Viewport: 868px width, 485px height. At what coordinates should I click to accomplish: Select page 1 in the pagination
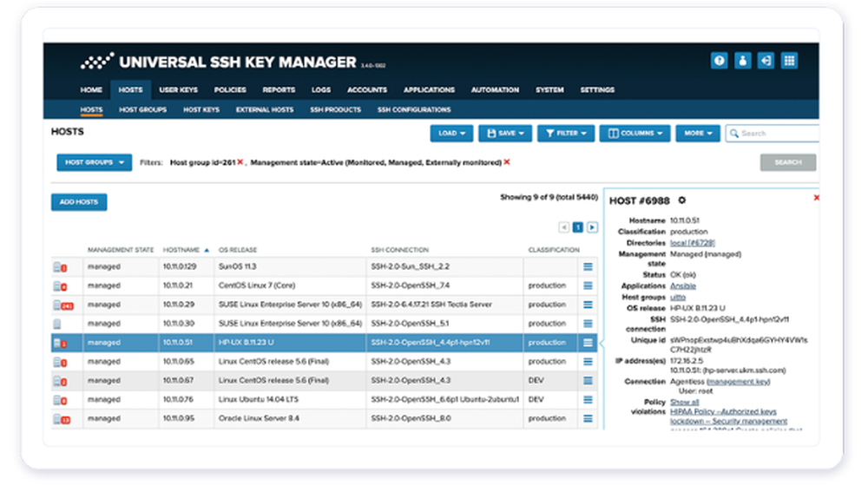[x=578, y=227]
